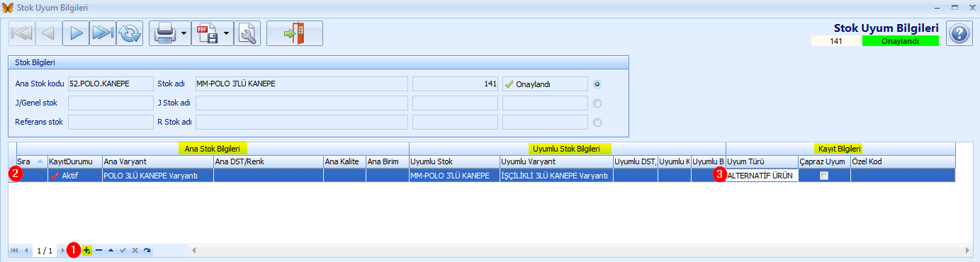Print using the printer icon
This screenshot has height=262, width=980.
(x=164, y=33)
